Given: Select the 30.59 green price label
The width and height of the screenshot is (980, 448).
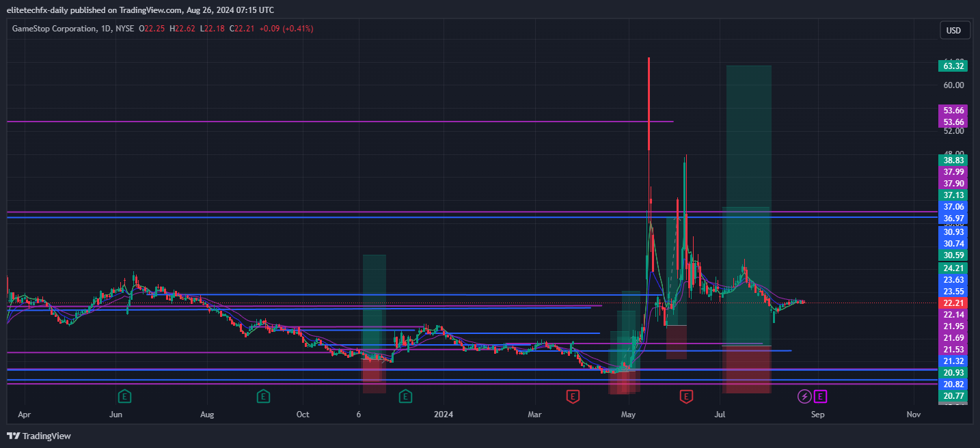Looking at the screenshot, I should point(953,255).
